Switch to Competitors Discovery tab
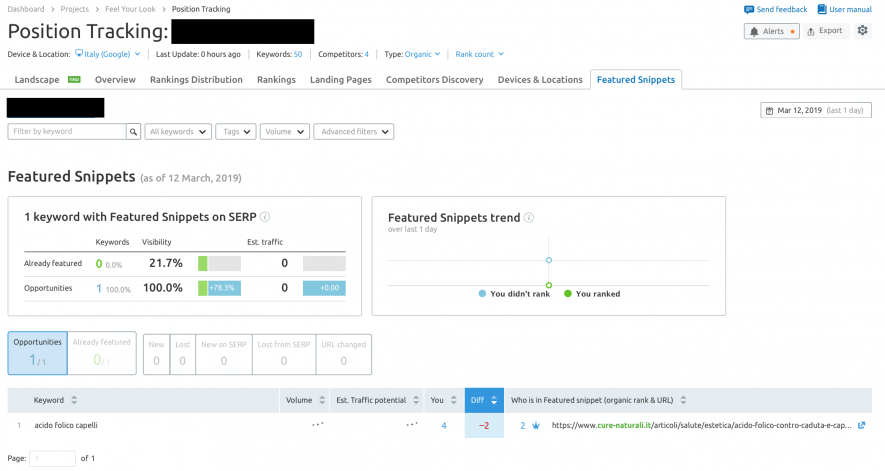 pos(435,80)
